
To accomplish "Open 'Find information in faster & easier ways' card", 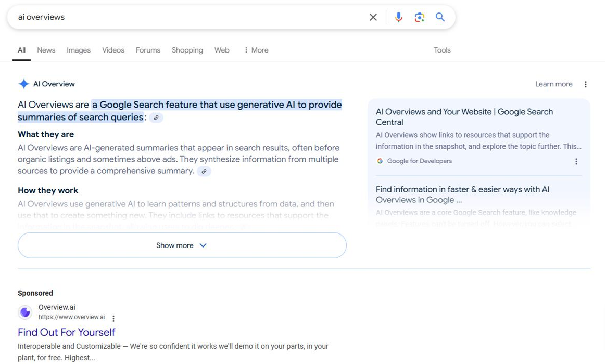I will pos(462,194).
